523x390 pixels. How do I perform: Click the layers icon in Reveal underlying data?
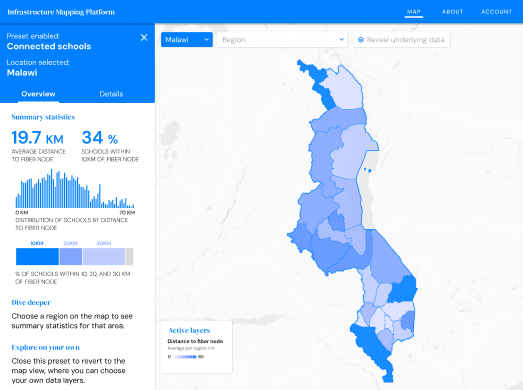361,40
